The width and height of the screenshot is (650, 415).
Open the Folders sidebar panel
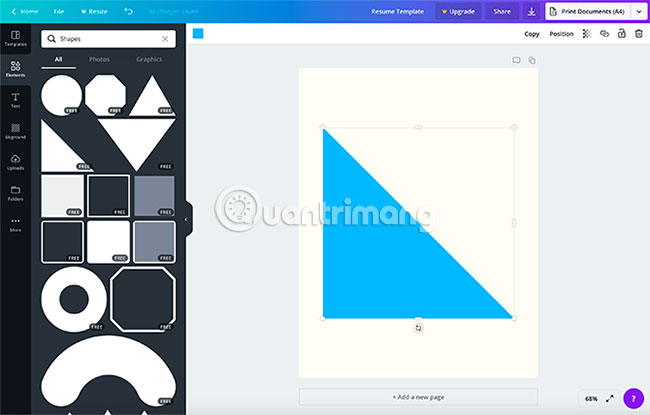point(15,193)
